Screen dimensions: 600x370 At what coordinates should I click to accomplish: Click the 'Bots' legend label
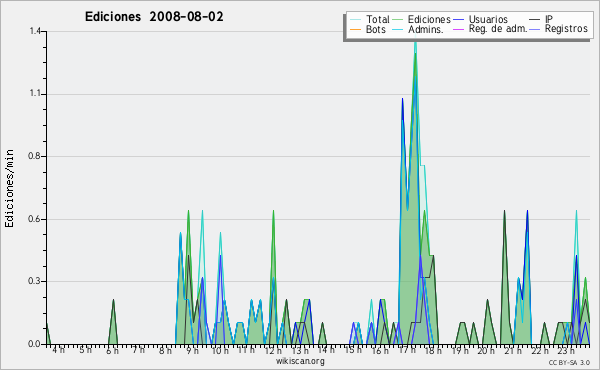375,29
